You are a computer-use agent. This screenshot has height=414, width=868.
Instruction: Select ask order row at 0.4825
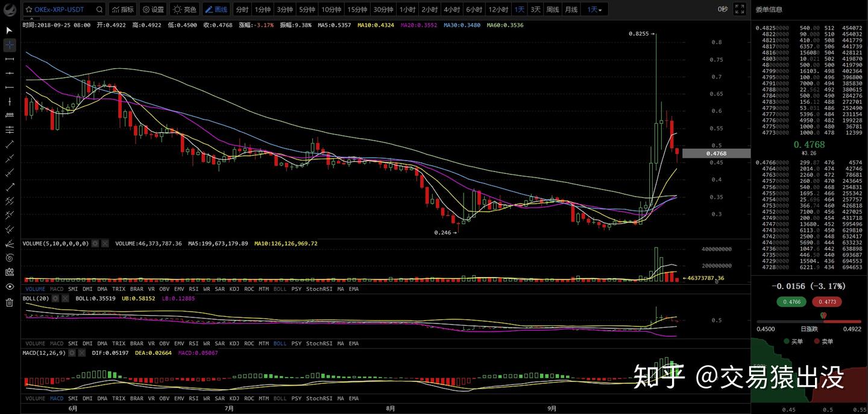click(x=810, y=28)
